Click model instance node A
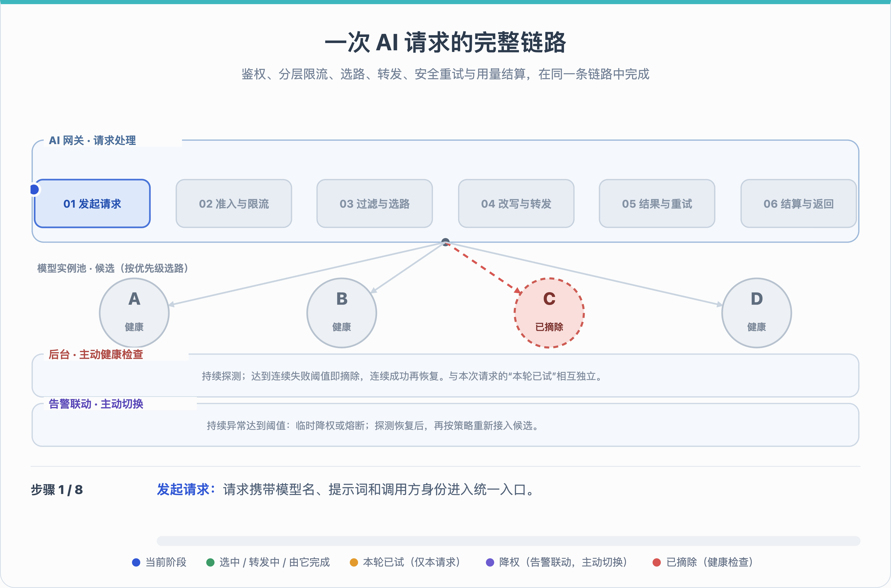Viewport: 891px width, 588px height. click(x=134, y=313)
